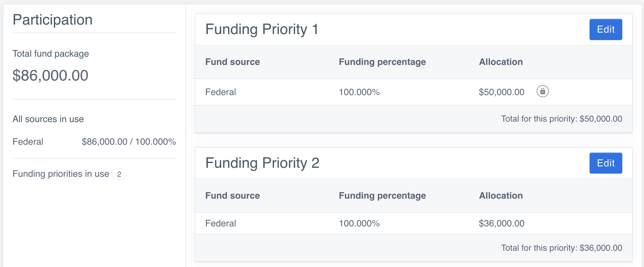644x267 pixels.
Task: Click Funding percentage header in Priority 2
Action: [382, 196]
